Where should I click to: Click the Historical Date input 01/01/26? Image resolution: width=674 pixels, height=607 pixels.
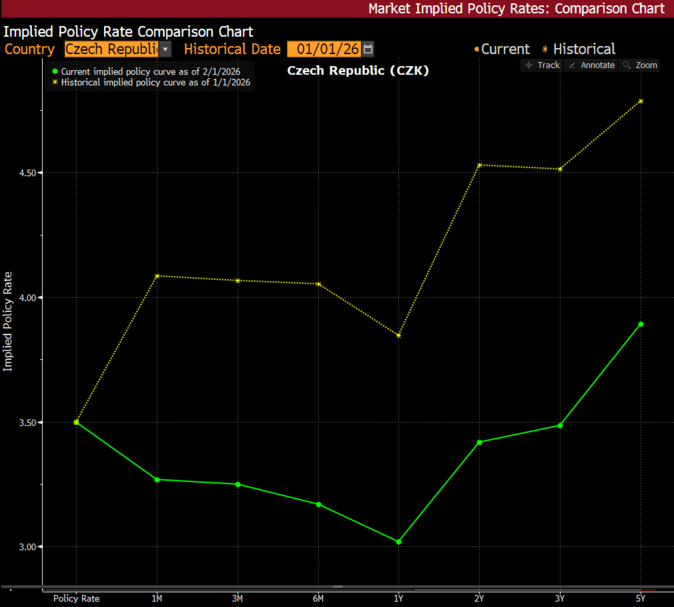click(x=323, y=49)
